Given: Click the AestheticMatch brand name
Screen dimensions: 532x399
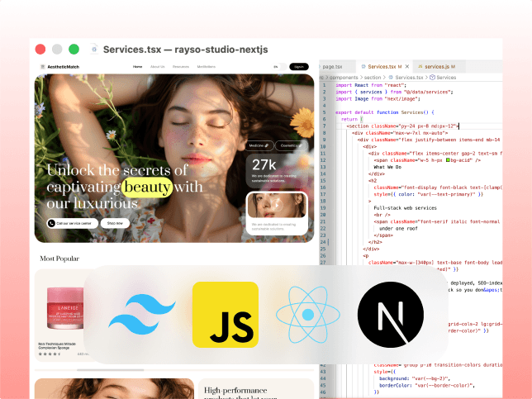Looking at the screenshot, I should tap(64, 67).
